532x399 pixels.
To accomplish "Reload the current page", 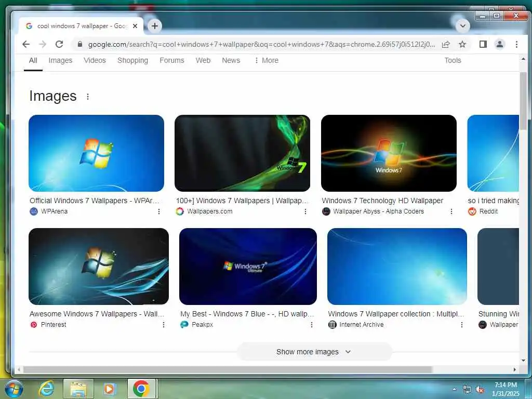I will (59, 44).
